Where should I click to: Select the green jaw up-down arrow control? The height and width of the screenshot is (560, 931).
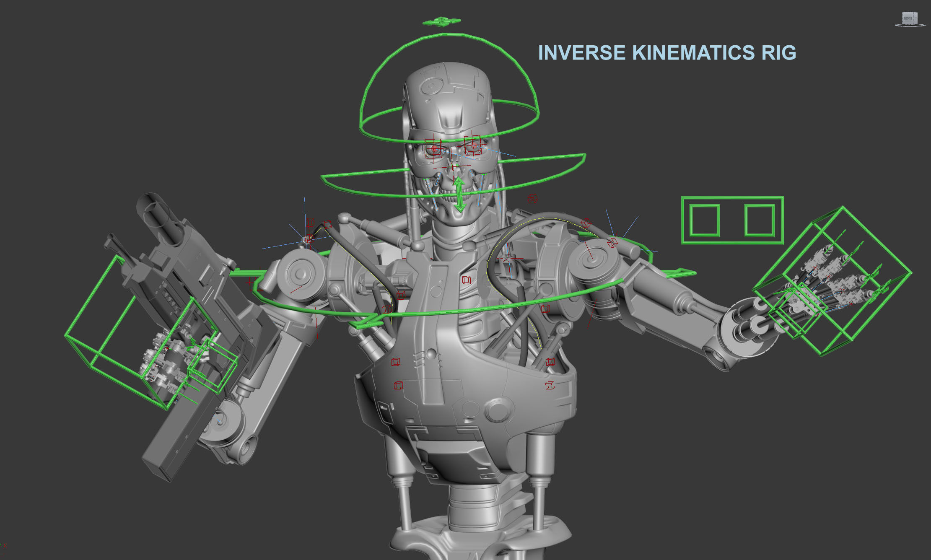(460, 194)
